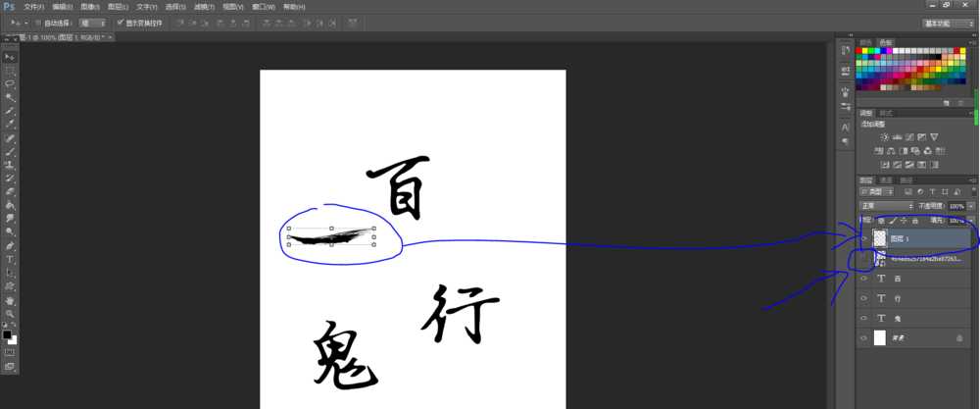The image size is (980, 409).
Task: Open the workspace switcher dropdown
Action: click(948, 24)
